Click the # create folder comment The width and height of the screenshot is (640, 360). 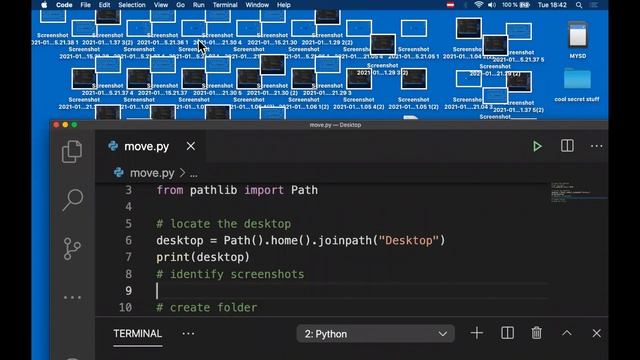[x=207, y=307]
